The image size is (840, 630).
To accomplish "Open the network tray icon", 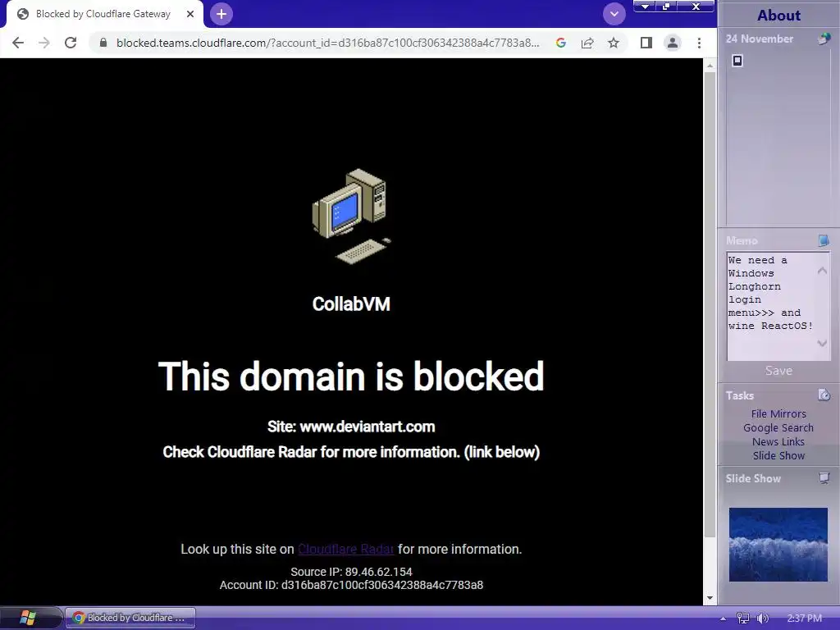I will [742, 619].
